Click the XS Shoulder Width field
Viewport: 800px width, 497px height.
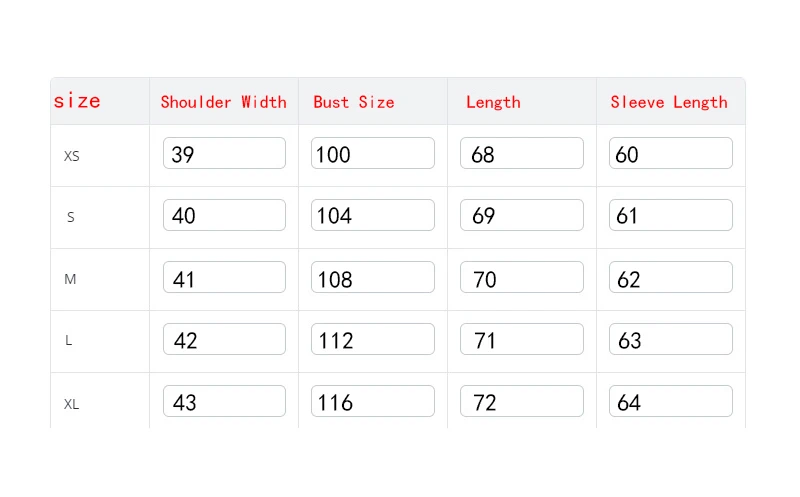coord(224,154)
